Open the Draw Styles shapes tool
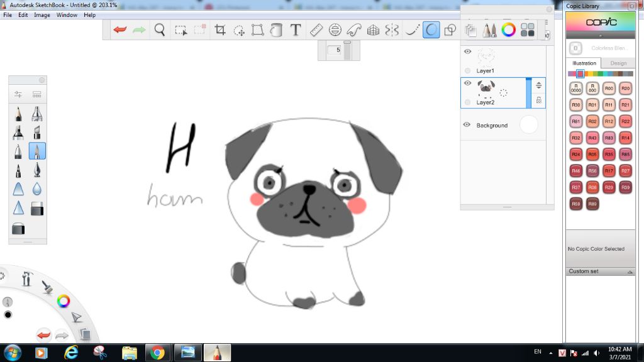 coord(450,30)
